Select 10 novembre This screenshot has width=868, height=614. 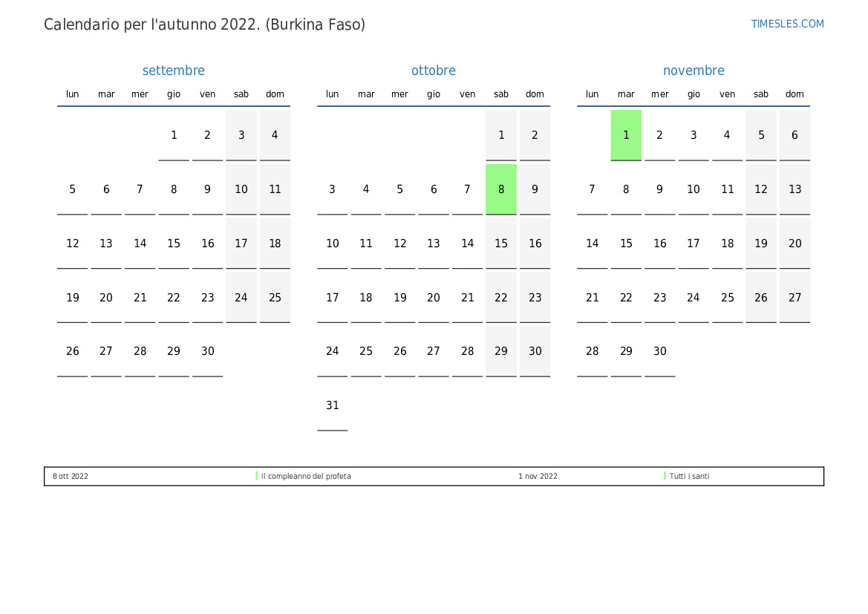(x=694, y=189)
